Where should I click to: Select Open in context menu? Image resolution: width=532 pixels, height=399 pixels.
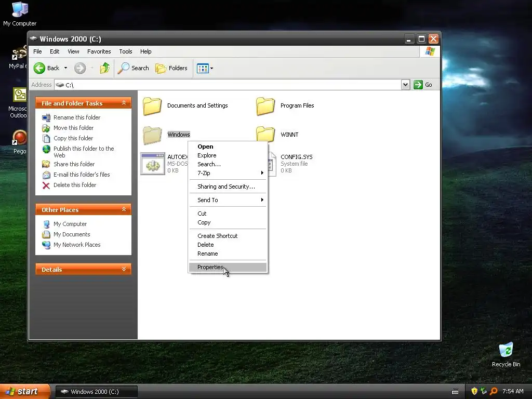click(228, 147)
